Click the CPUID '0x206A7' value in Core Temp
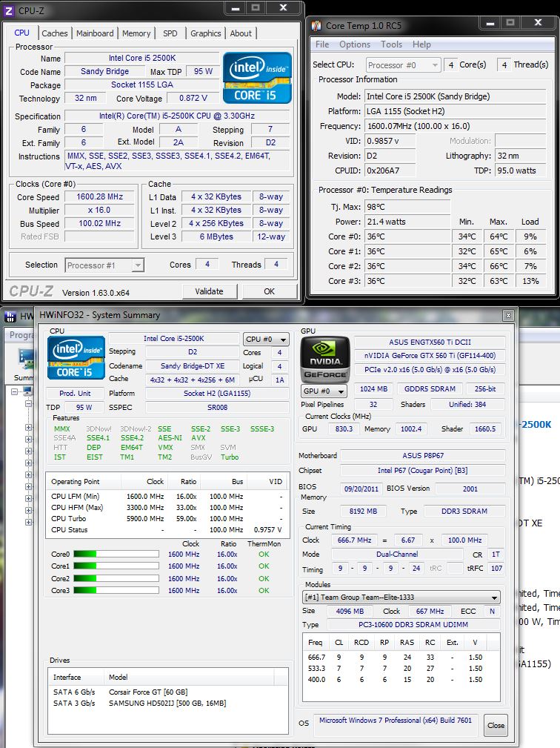The image size is (560, 748). pyautogui.click(x=390, y=171)
